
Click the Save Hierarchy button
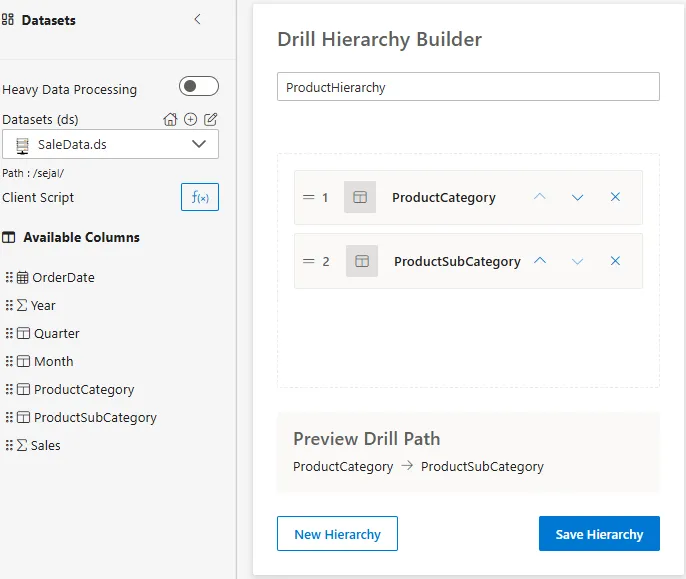coord(599,534)
